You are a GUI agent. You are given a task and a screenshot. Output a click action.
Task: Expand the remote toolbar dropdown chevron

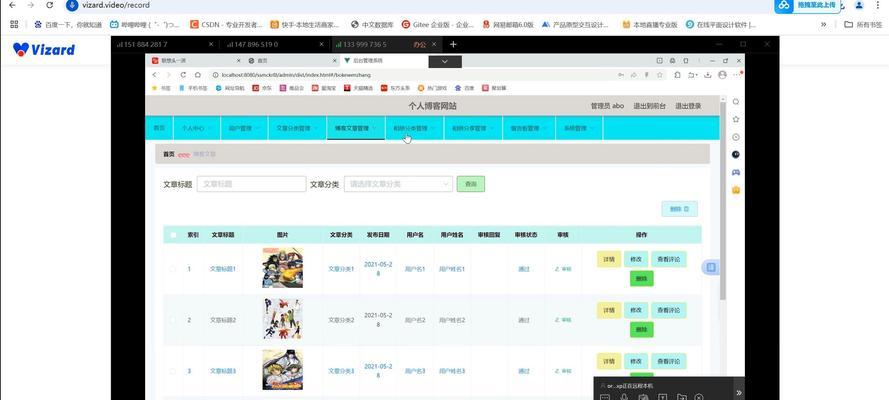pyautogui.click(x=445, y=61)
